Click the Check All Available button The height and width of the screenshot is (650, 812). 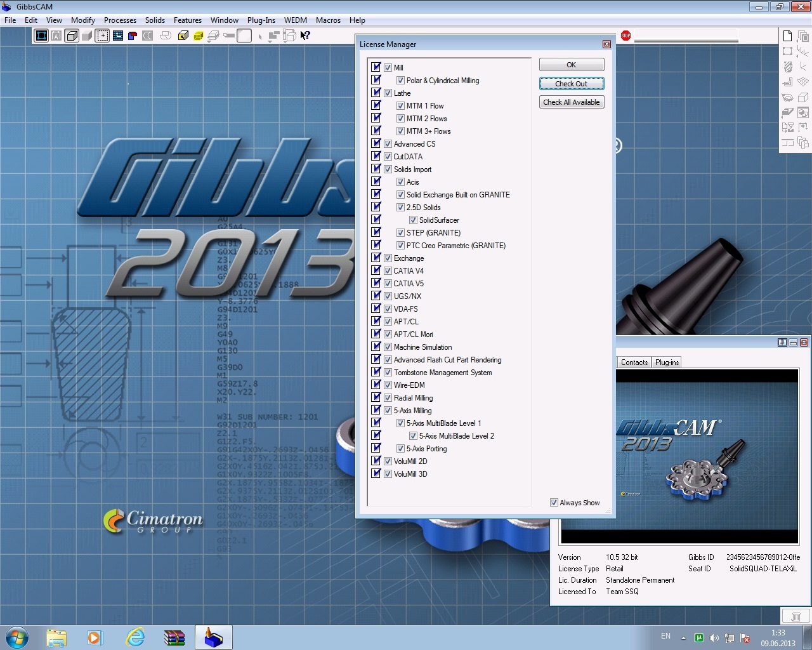[572, 102]
